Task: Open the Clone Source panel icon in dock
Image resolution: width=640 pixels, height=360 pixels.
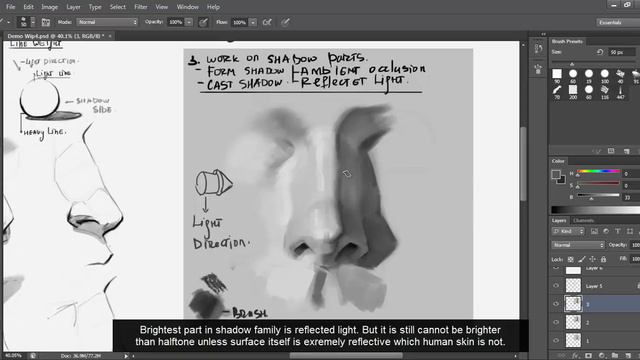Action: click(x=538, y=69)
